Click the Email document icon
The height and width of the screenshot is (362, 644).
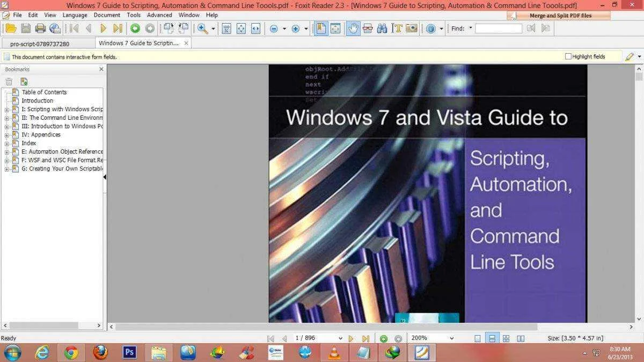[55, 28]
